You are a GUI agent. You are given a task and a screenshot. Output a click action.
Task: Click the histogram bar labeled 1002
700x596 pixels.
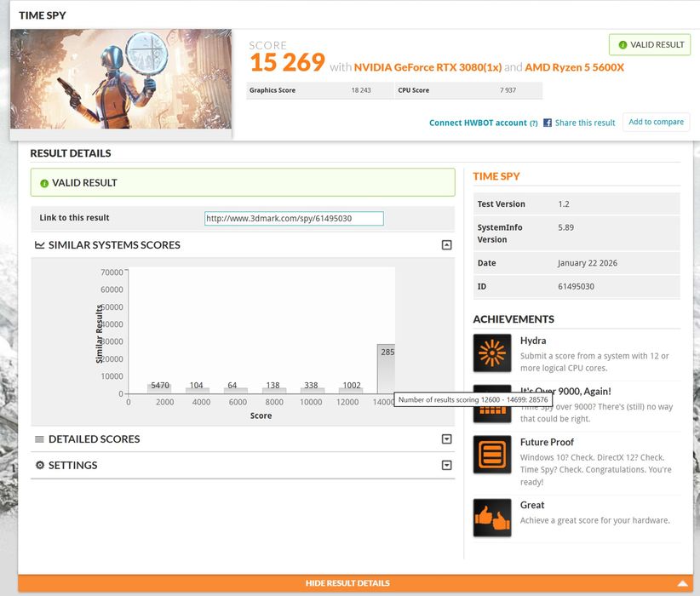[x=351, y=390]
